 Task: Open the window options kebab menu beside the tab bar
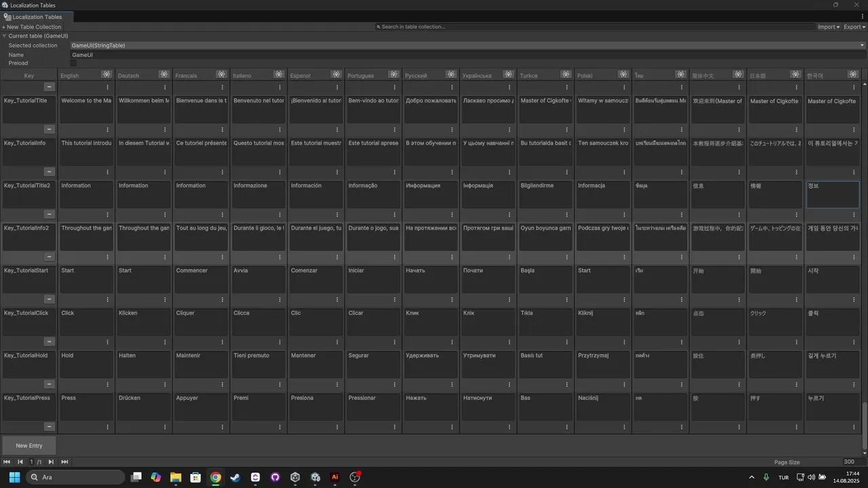point(863,16)
